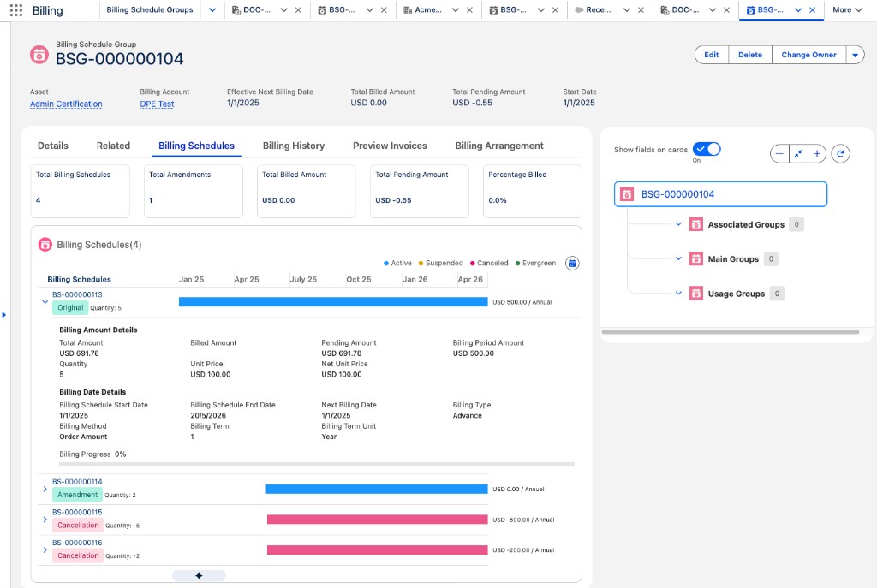Viewport: 877px width, 588px height.
Task: Click the Change Owner button
Action: click(808, 55)
